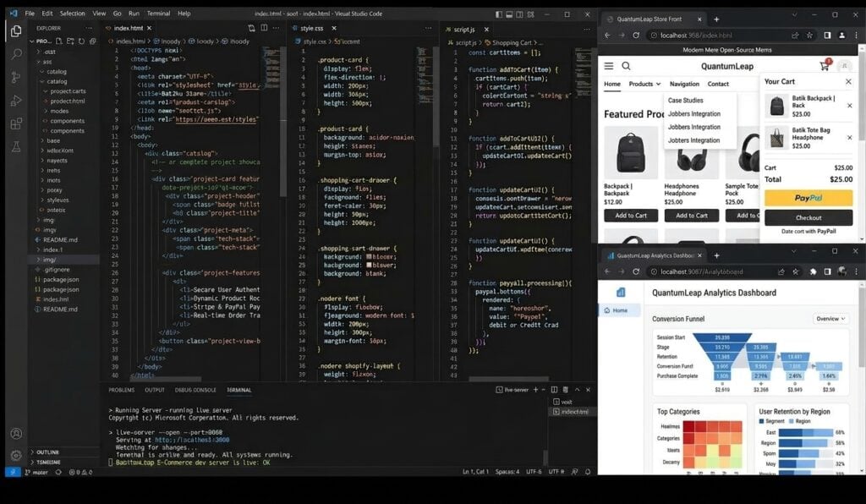Refresh the Explorer file tree

tap(82, 41)
